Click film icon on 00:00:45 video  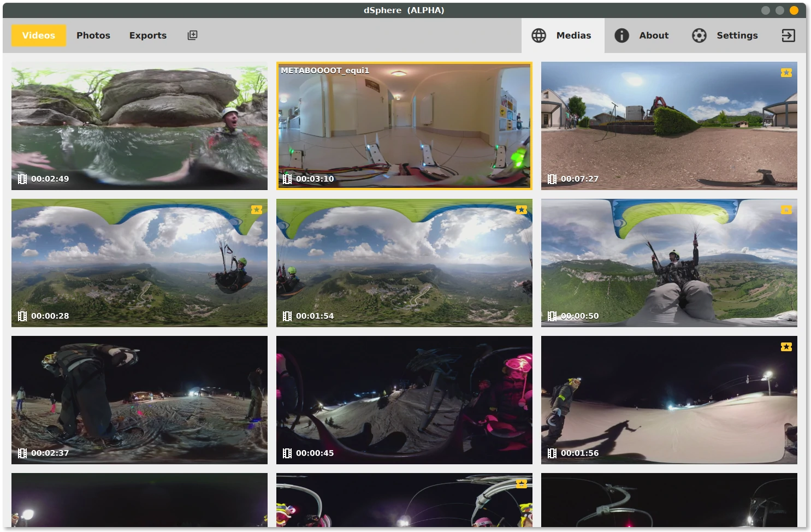(287, 453)
